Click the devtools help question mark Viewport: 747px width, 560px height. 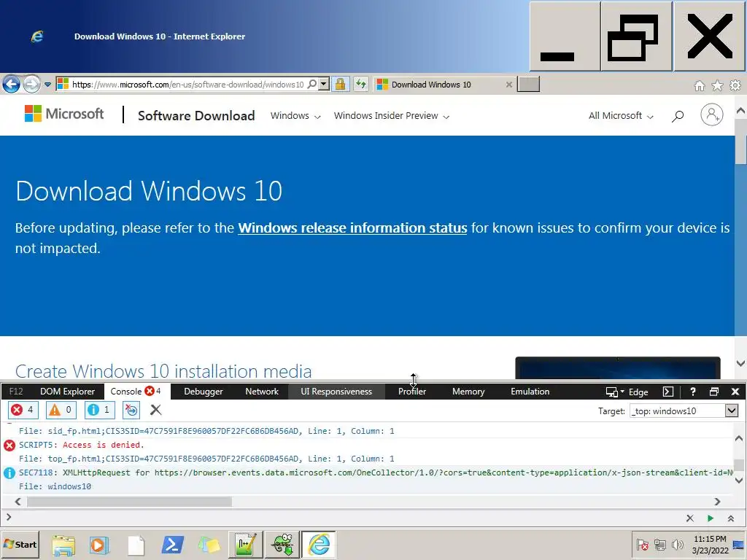click(x=693, y=392)
